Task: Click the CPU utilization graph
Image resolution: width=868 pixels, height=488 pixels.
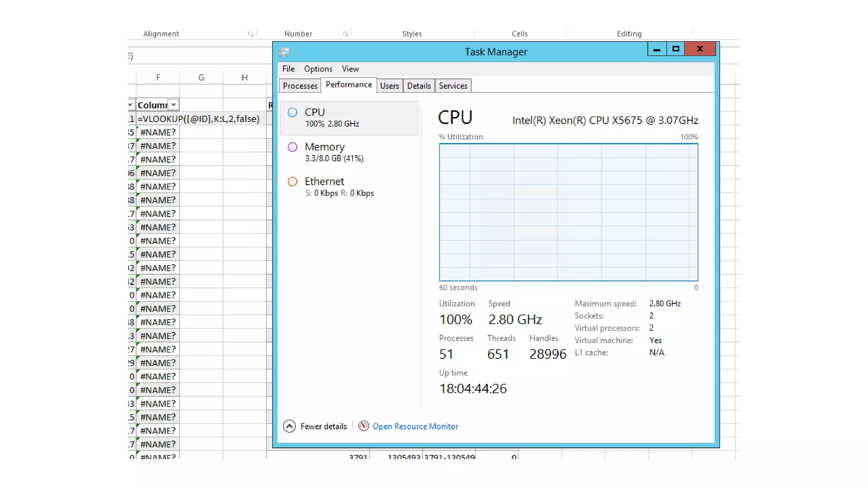Action: pos(568,212)
